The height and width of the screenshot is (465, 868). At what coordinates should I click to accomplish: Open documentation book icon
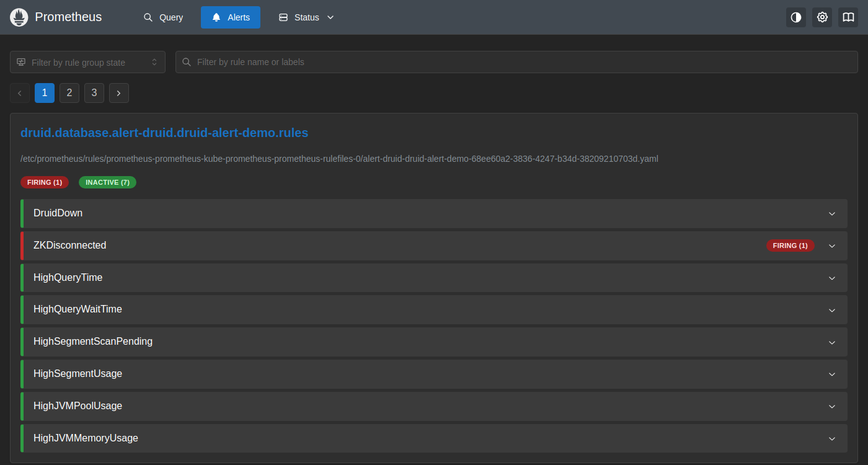(848, 17)
